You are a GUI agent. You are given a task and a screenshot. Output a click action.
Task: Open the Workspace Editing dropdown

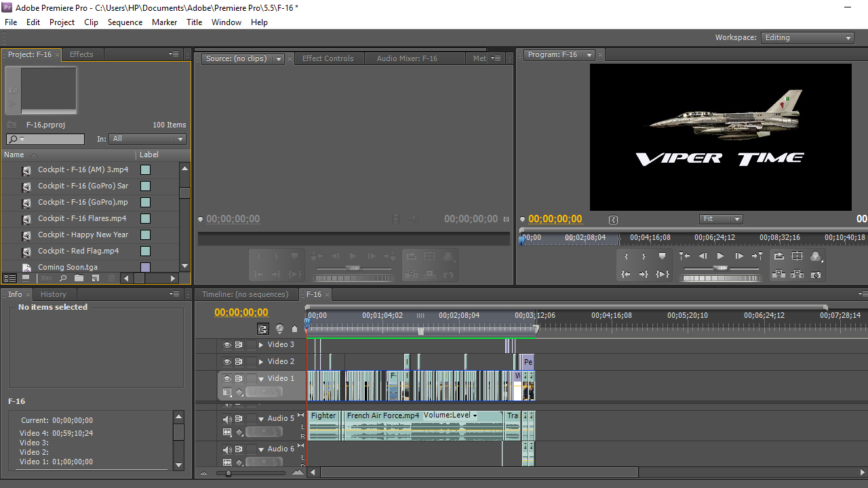807,38
